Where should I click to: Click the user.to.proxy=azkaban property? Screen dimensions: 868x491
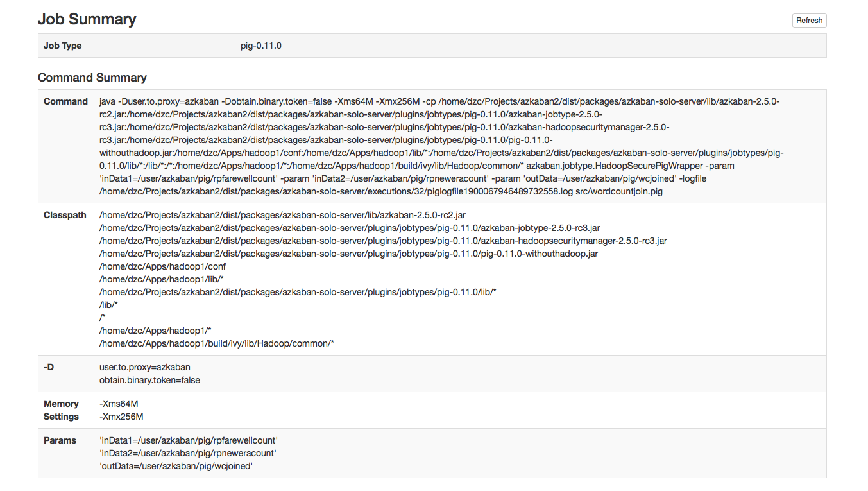coord(145,367)
